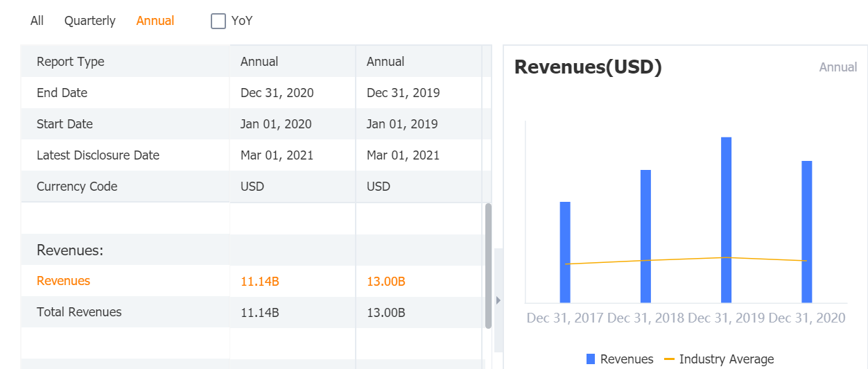Viewport: 868px width, 369px height.
Task: Select the Total Revenues row
Action: pyautogui.click(x=79, y=312)
